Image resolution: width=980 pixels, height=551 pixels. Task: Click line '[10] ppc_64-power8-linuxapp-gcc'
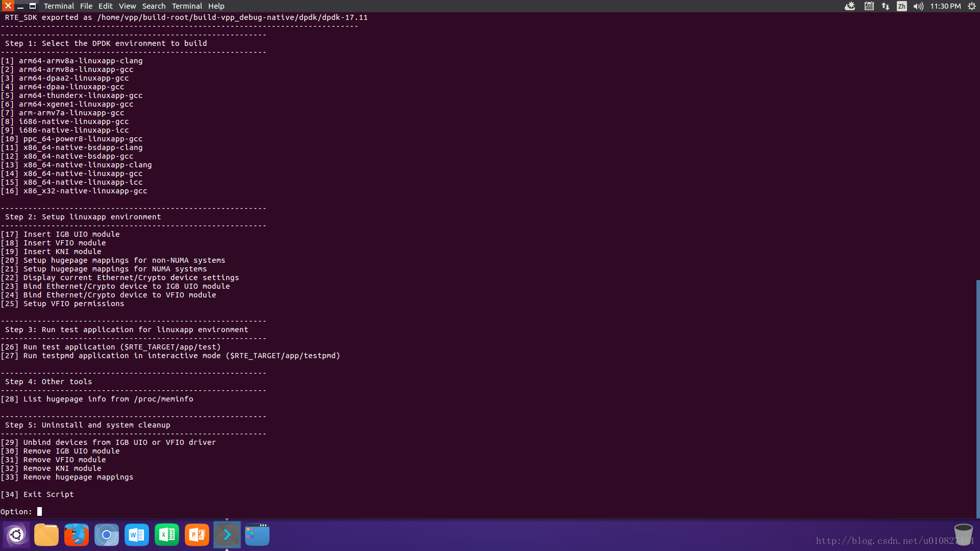[x=71, y=139]
